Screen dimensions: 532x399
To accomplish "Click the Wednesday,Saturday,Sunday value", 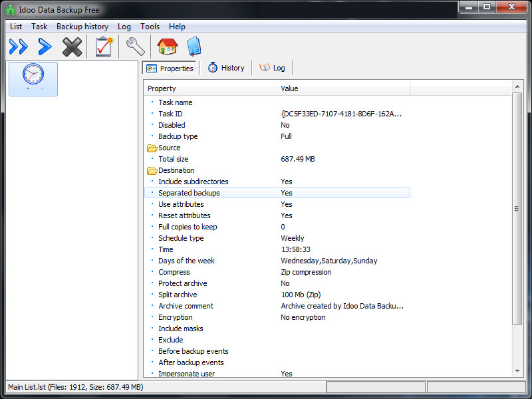I will [x=329, y=261].
